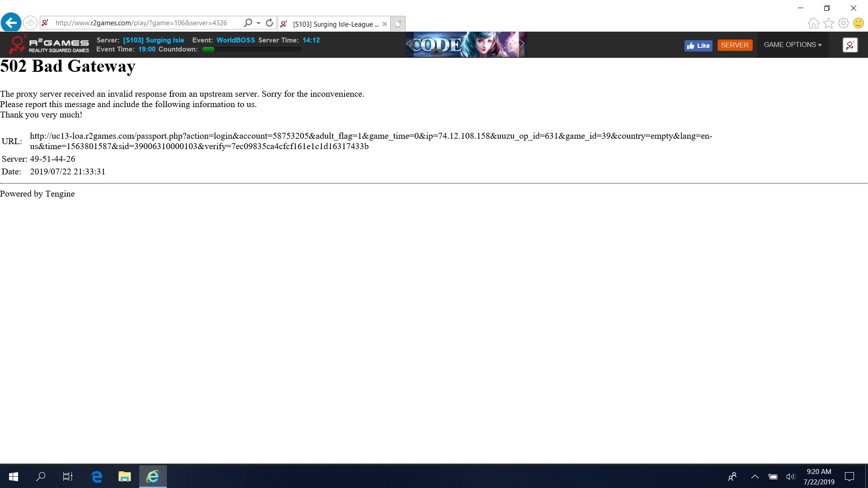The width and height of the screenshot is (868, 488).
Task: Click the Facebook Like button
Action: (698, 45)
